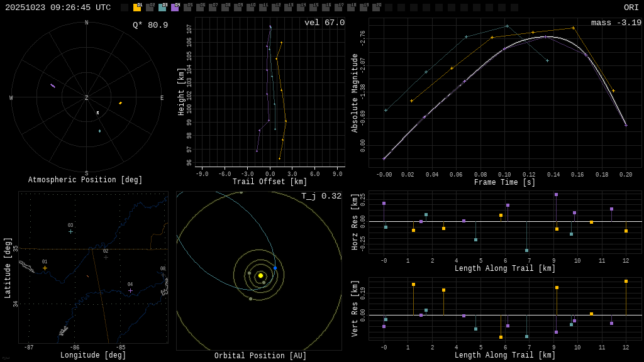
Task: Toggle the purple station 04 indicator box
Action: click(175, 8)
